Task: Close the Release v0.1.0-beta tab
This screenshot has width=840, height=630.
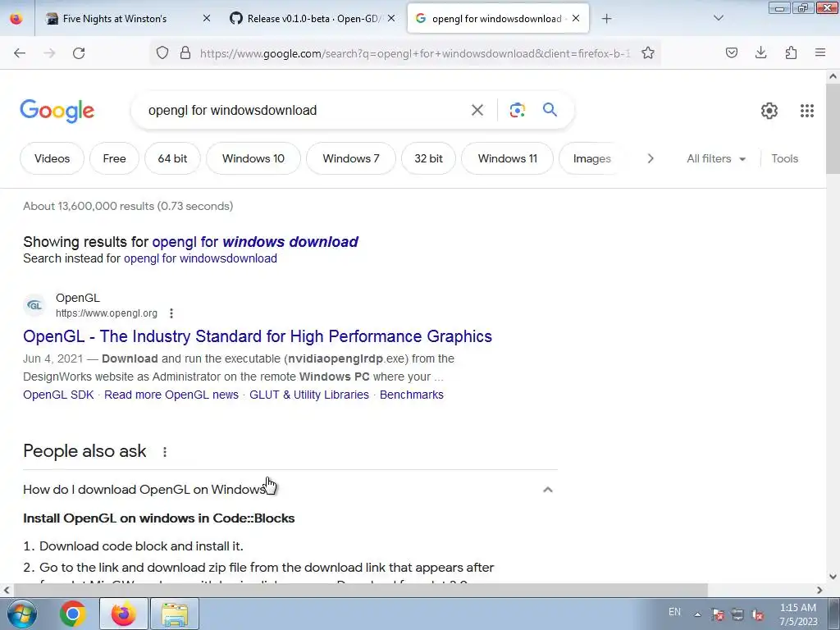Action: click(391, 19)
